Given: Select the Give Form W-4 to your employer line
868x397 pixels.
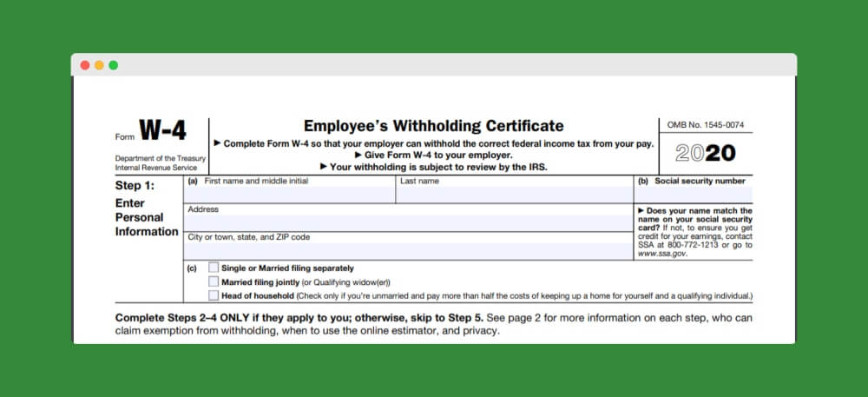Looking at the screenshot, I should [433, 155].
